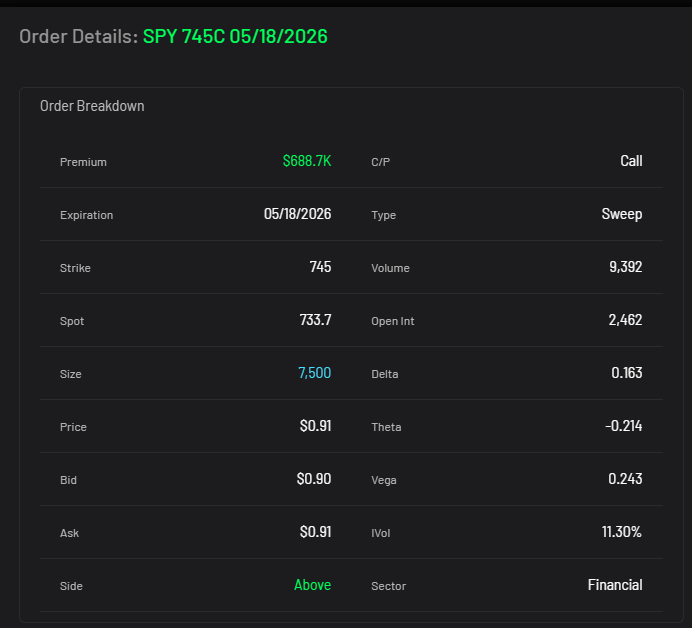Click the Order Details heading label

(79, 36)
